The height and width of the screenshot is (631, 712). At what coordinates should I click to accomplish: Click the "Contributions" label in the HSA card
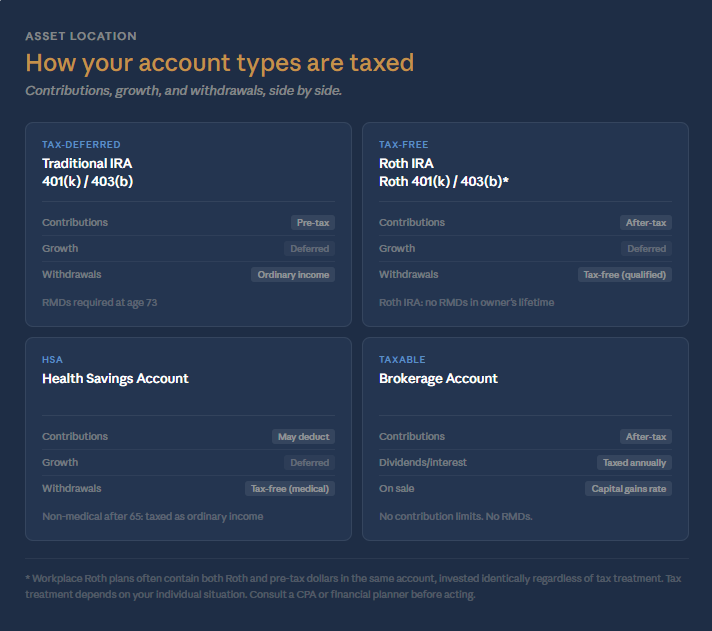pos(75,436)
